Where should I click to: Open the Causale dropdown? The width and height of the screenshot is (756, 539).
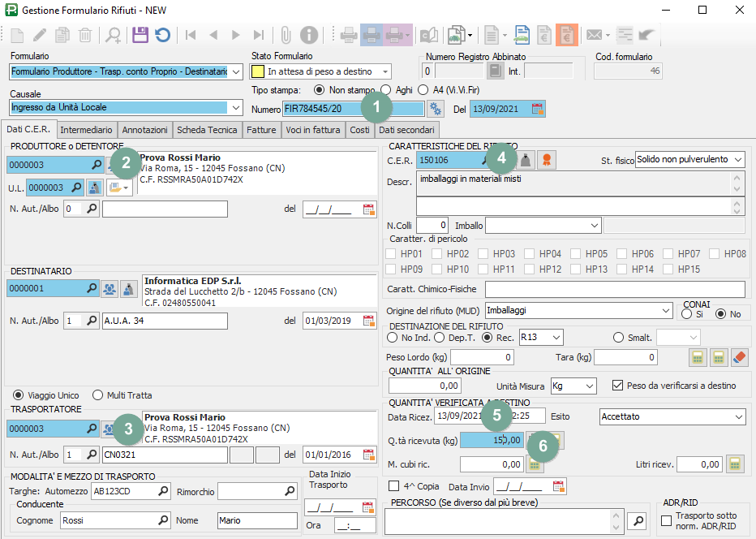pyautogui.click(x=236, y=107)
